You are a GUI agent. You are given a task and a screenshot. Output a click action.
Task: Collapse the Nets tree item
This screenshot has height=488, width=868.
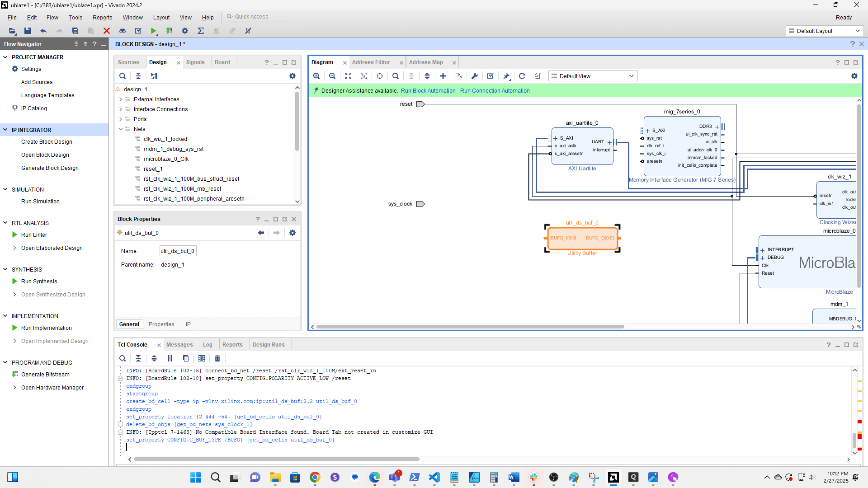pyautogui.click(x=120, y=129)
